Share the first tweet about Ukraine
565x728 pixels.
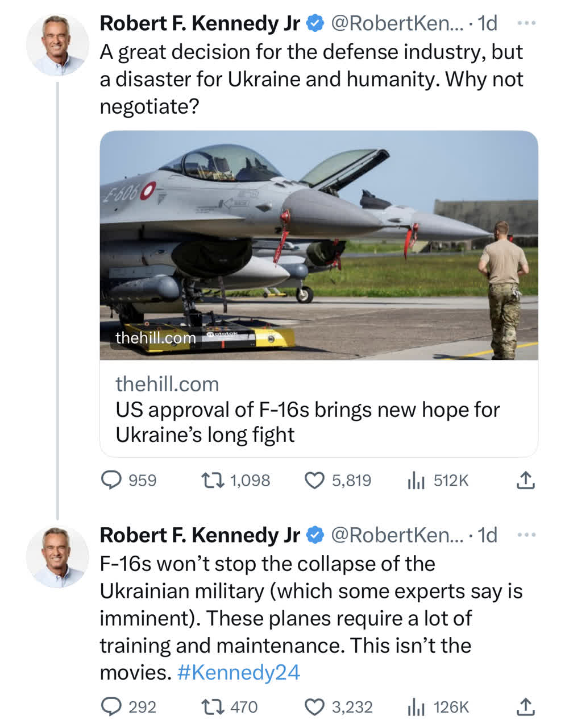coord(525,481)
